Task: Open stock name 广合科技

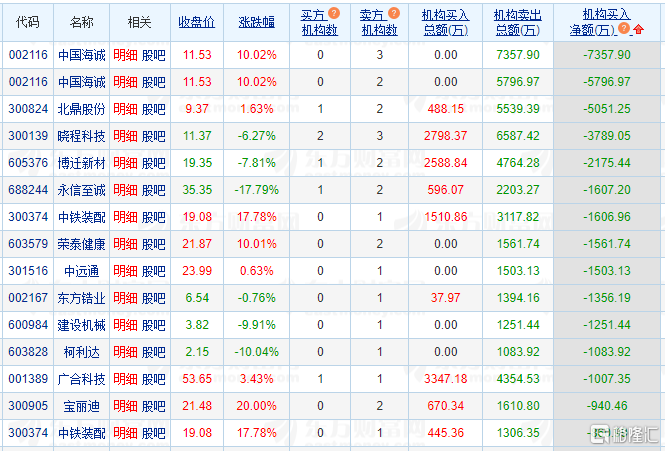Action: pos(81,379)
